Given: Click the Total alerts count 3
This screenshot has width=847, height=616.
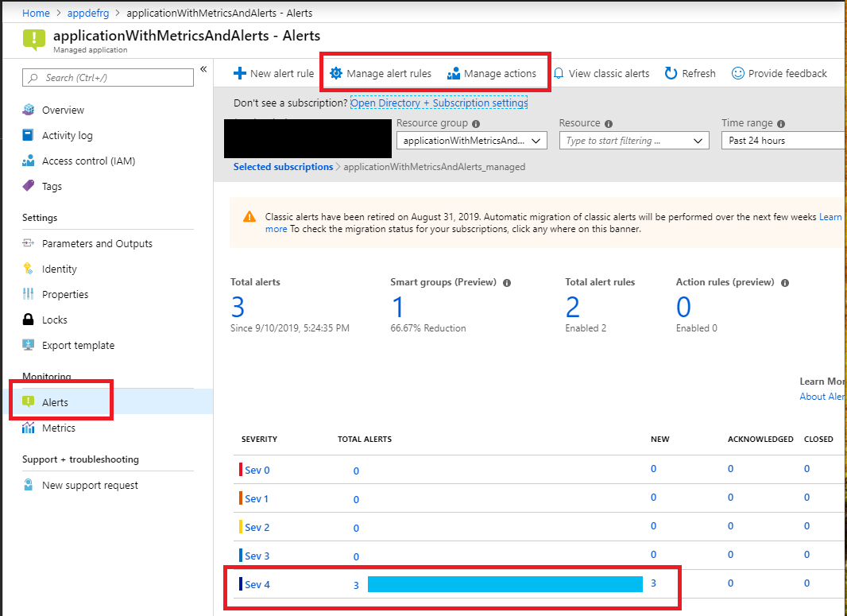Looking at the screenshot, I should 238,307.
